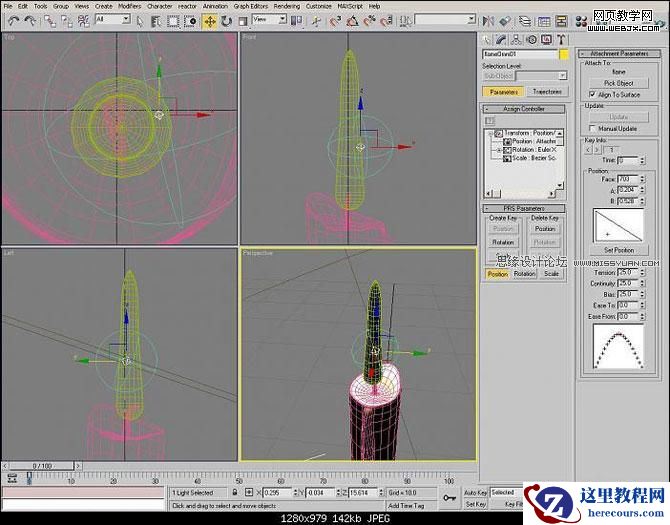Toggle Auto Key animation mode
670x525 pixels.
click(475, 492)
